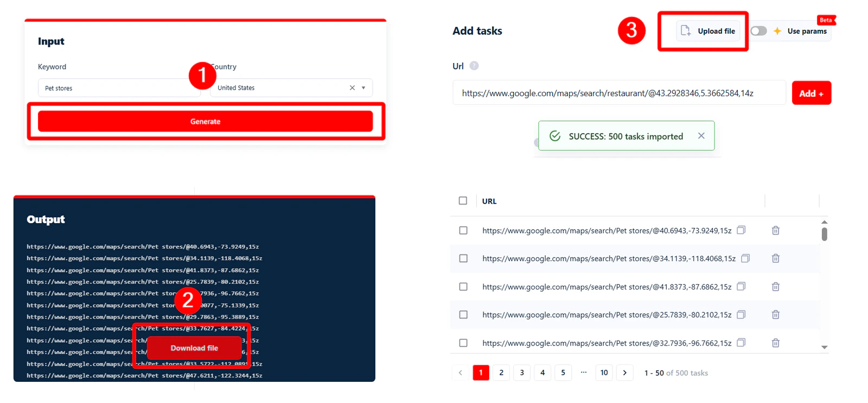
Task: Copy the @41.8373,-87.6862 URL
Action: tap(741, 286)
